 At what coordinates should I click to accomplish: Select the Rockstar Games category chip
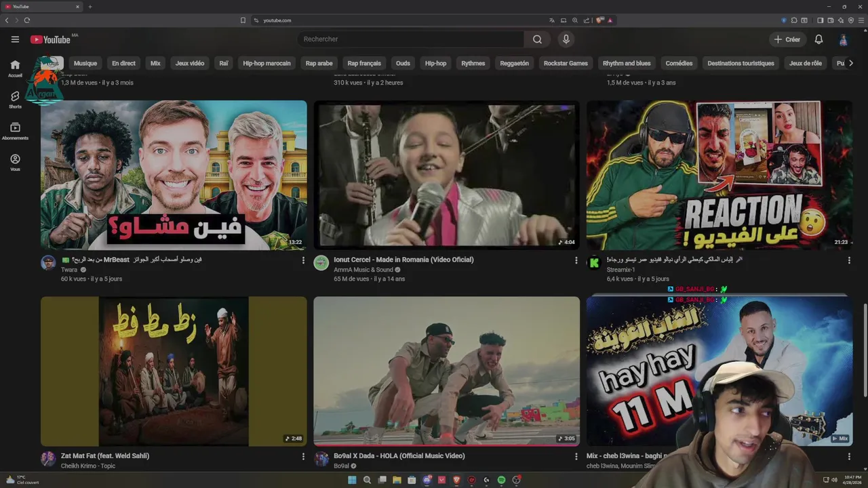pyautogui.click(x=566, y=63)
